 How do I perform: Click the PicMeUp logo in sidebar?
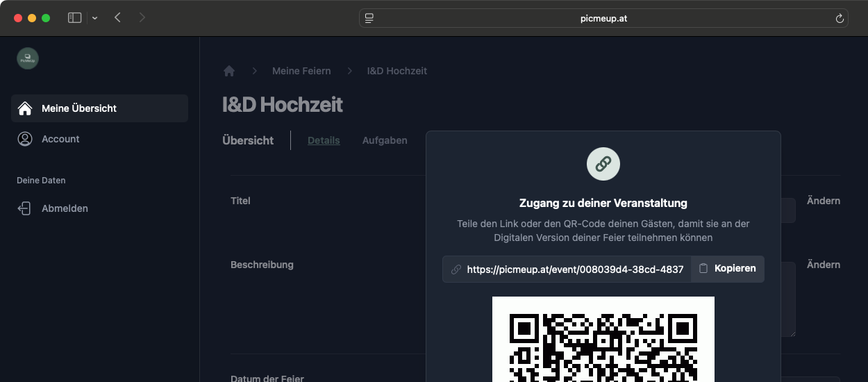click(28, 58)
